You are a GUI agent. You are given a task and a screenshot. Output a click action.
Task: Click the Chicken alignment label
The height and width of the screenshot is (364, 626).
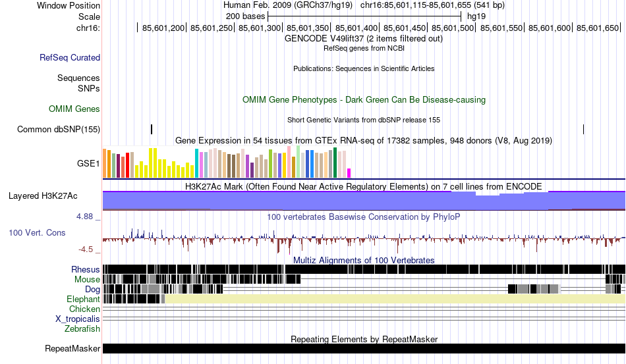84,309
